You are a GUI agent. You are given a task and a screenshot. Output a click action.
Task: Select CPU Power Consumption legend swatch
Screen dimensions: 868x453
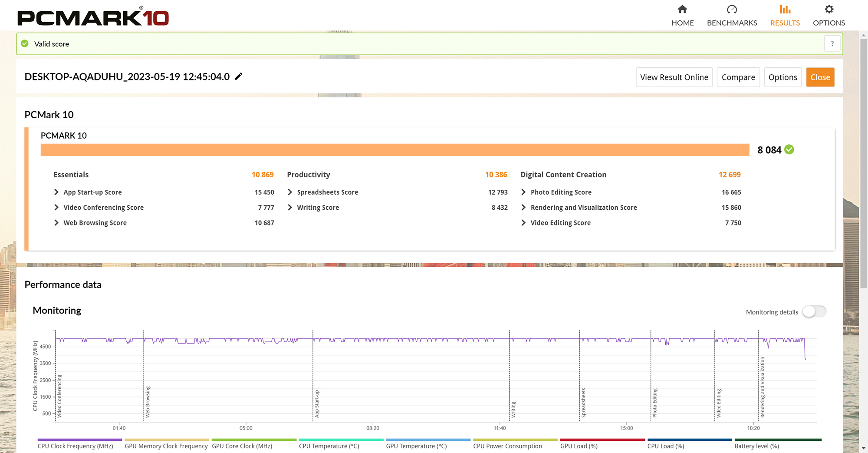515,440
